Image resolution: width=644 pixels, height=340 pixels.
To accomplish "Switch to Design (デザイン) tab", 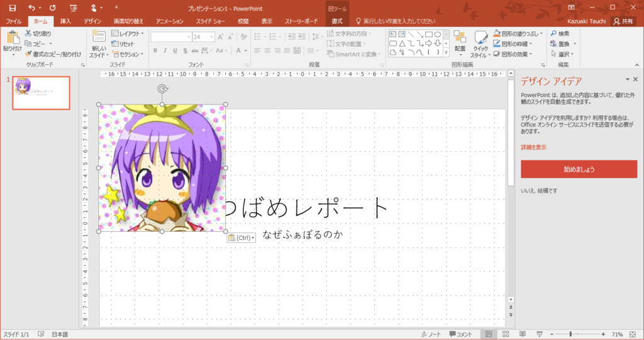I will pos(92,21).
